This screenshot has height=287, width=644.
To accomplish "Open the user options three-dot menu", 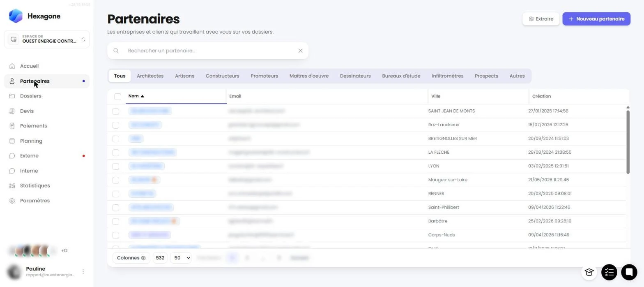I will click(x=83, y=272).
